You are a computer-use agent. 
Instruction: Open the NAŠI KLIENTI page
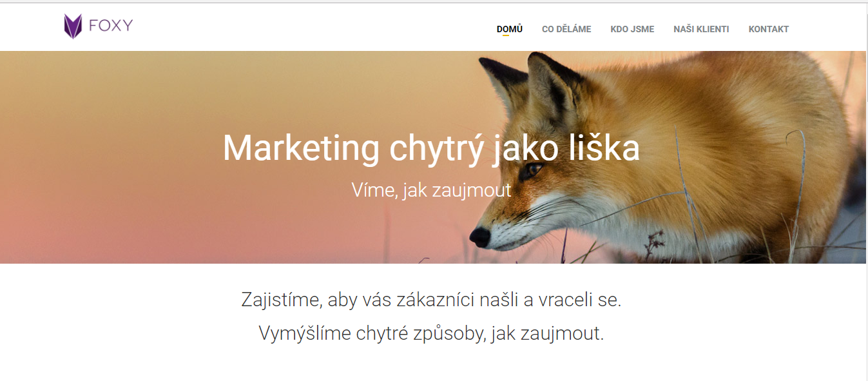coord(701,29)
